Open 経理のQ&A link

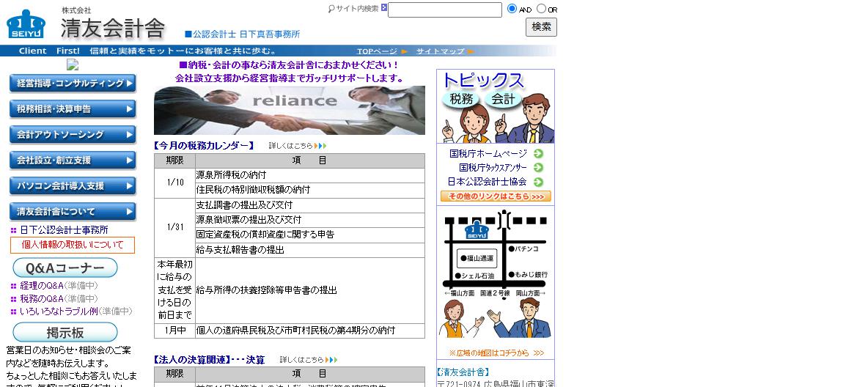pyautogui.click(x=42, y=286)
